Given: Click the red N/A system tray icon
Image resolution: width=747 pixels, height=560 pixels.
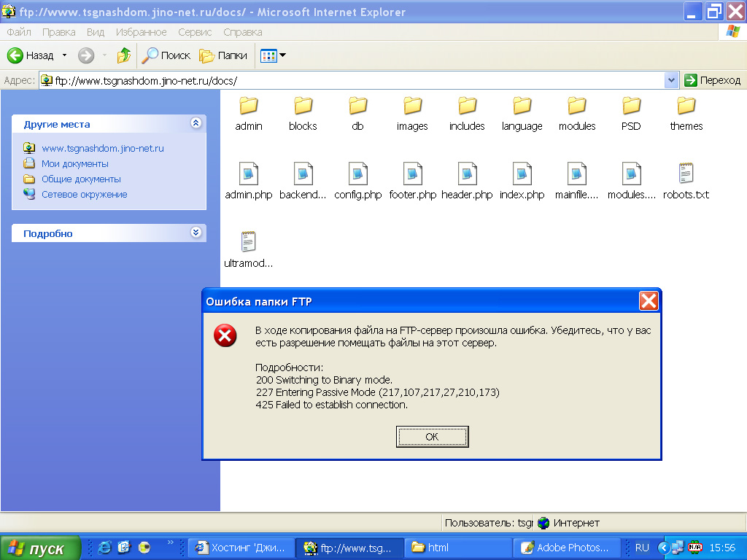Looking at the screenshot, I should coord(695,548).
